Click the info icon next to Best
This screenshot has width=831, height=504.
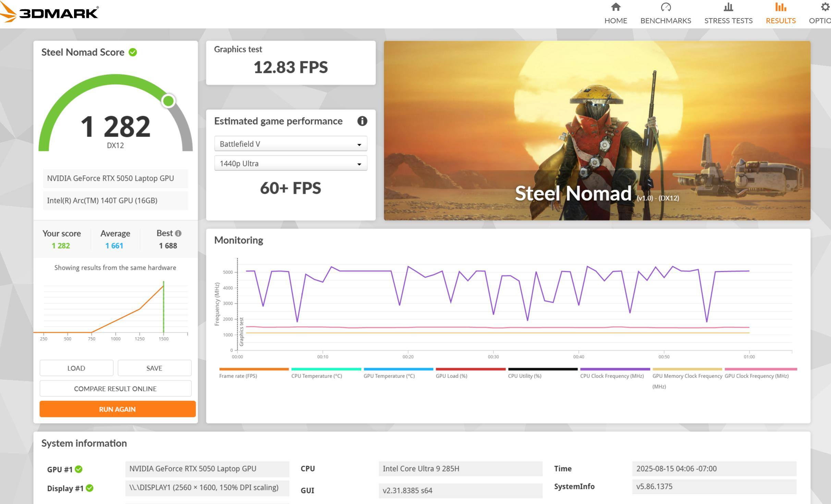178,234
